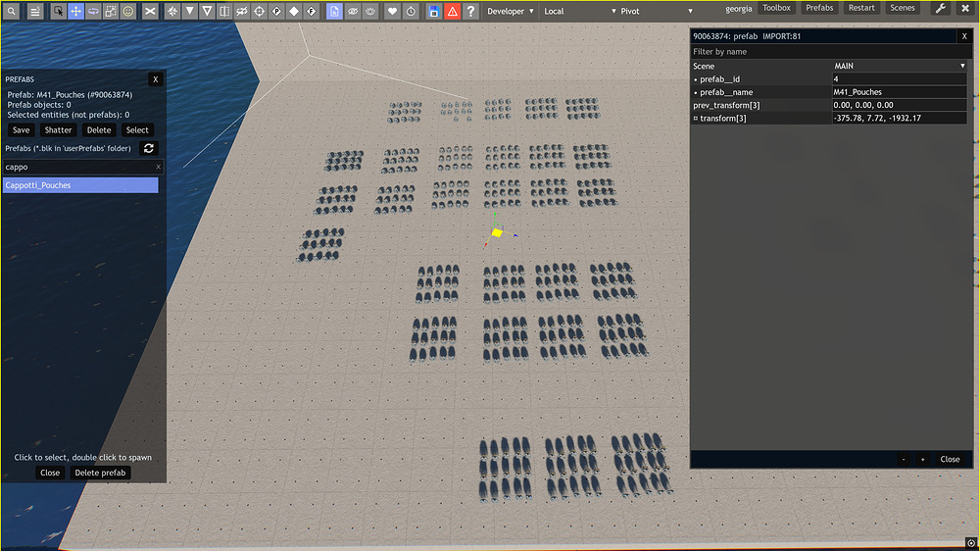Click the Filter by name field

(829, 52)
